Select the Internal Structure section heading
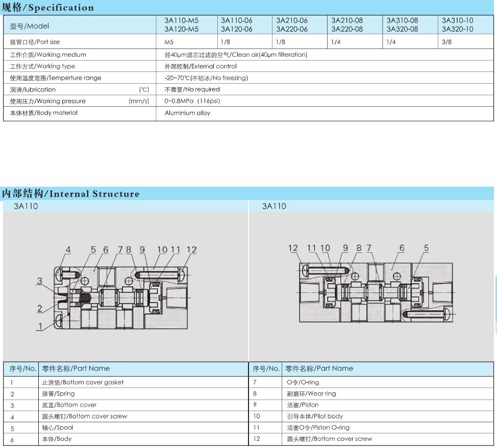 pyautogui.click(x=70, y=193)
